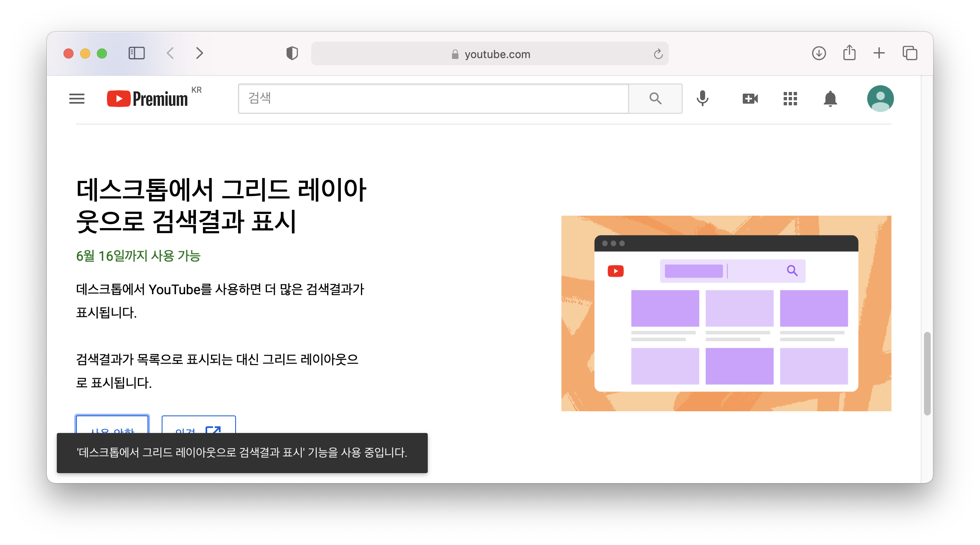Open the account avatar menu
The height and width of the screenshot is (545, 980).
coord(880,99)
